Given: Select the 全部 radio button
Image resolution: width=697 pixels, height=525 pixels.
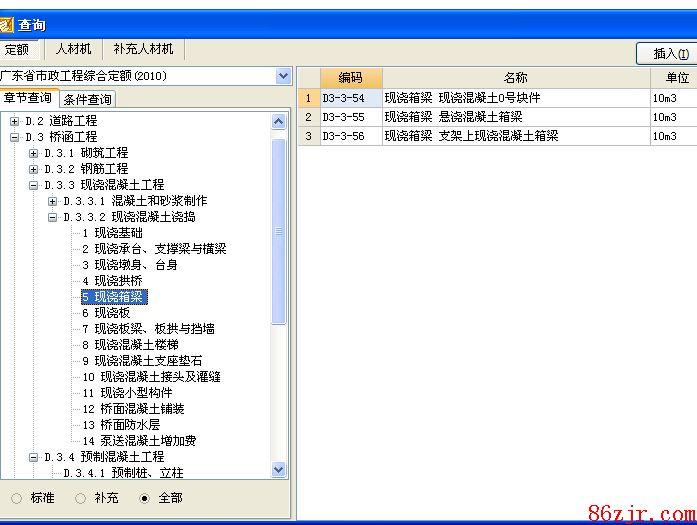Looking at the screenshot, I should (x=144, y=497).
